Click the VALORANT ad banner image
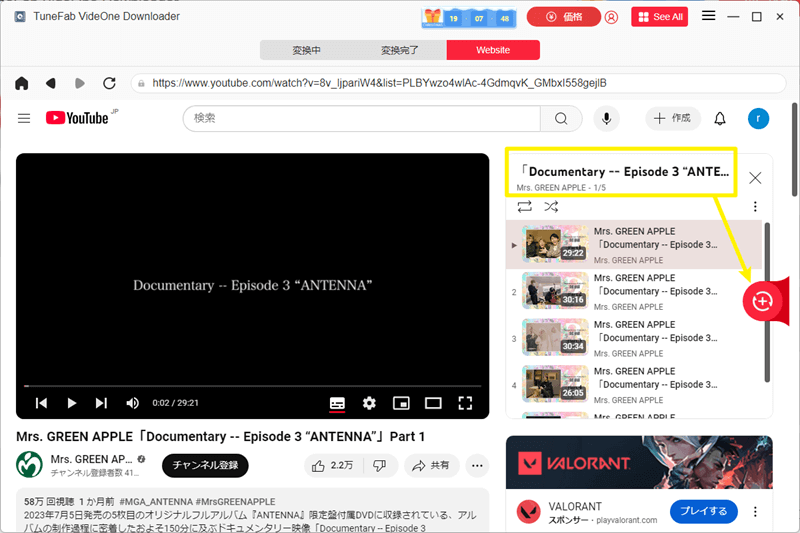This screenshot has width=800, height=533. point(639,462)
